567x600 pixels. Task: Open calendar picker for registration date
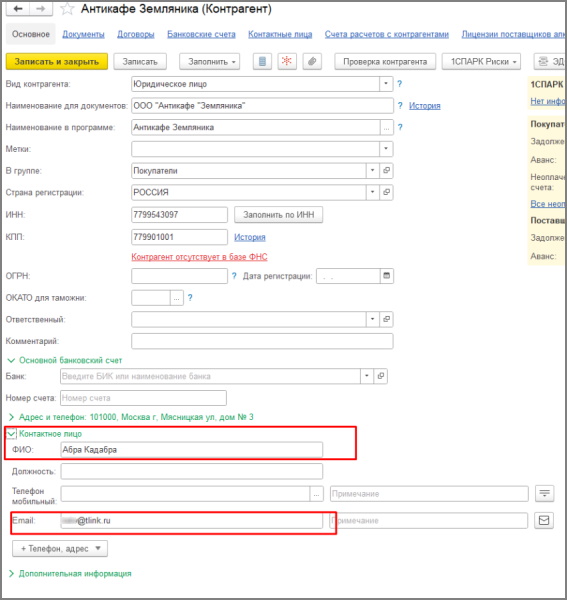[386, 276]
